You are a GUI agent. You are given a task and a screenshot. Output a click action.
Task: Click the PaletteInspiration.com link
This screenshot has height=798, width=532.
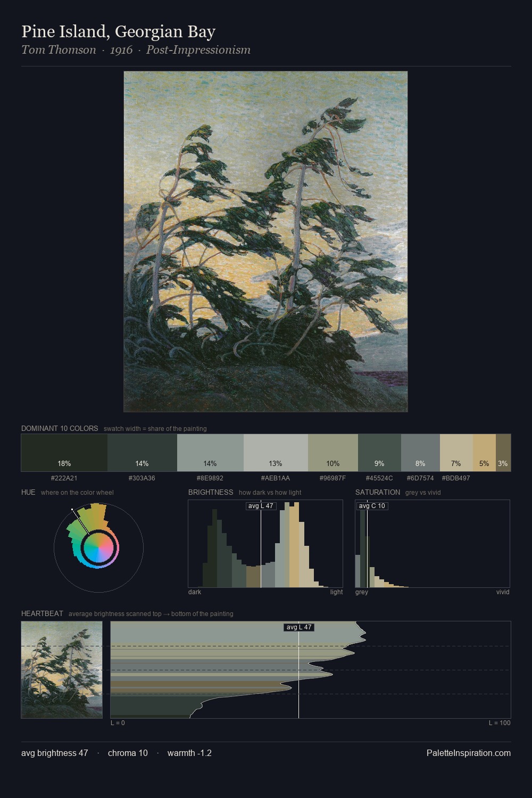(x=469, y=753)
